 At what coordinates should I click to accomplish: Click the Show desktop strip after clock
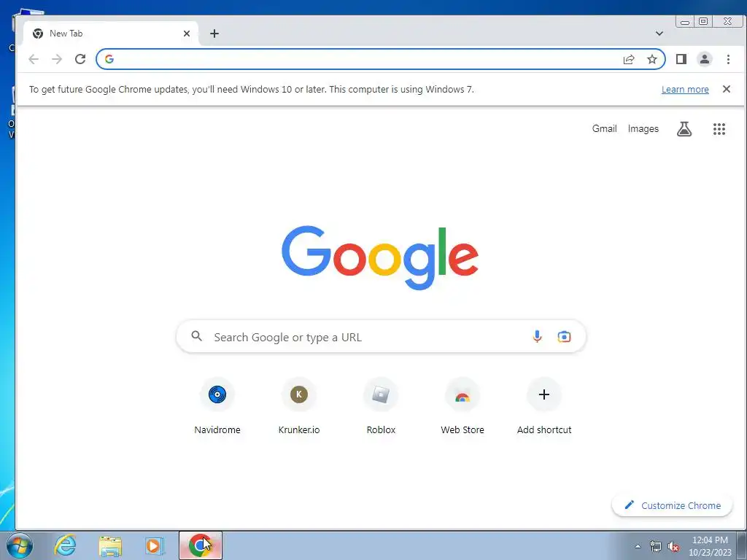(x=742, y=545)
